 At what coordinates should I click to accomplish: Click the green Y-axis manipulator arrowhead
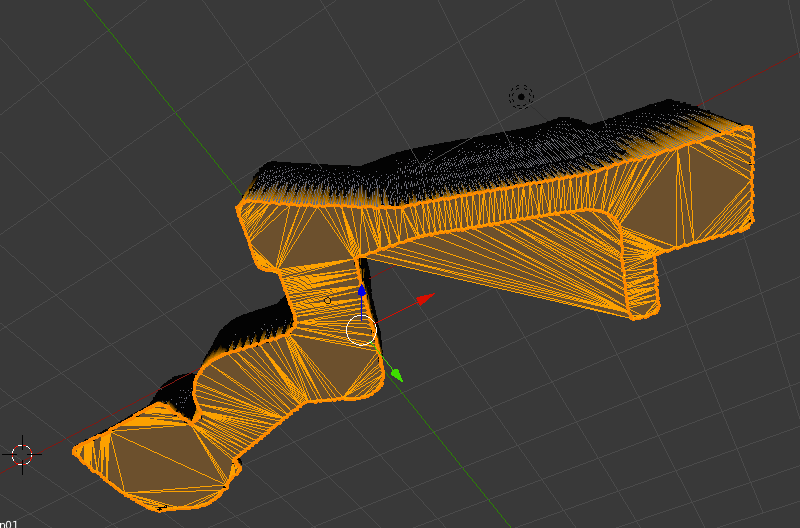[x=397, y=374]
